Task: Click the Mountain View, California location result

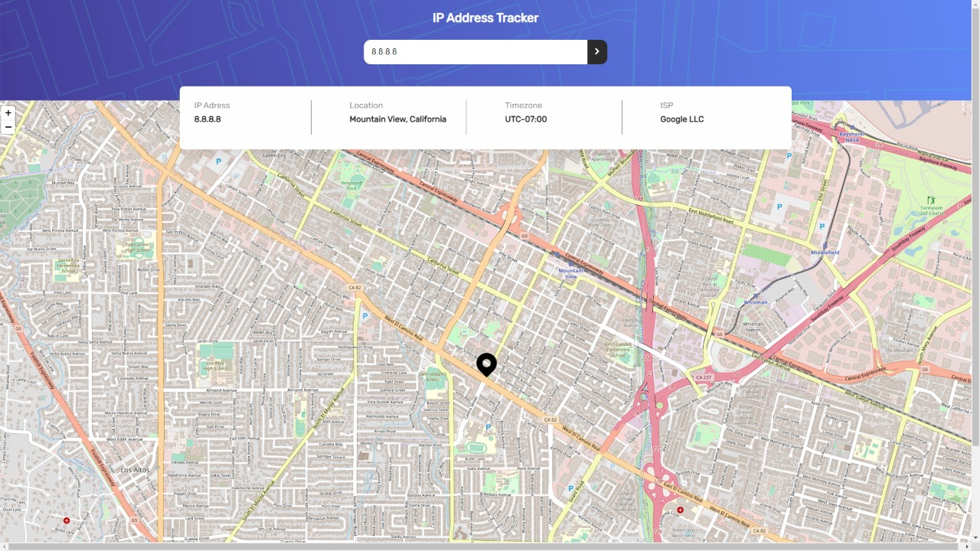Action: coord(396,119)
